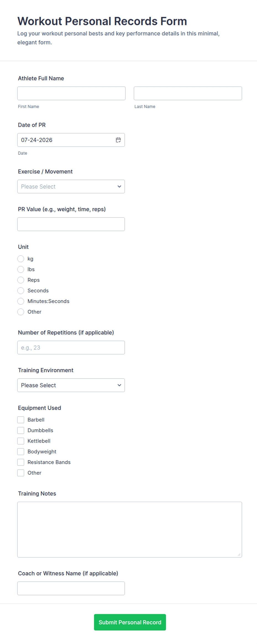Click the Training Notes resize handle

click(x=239, y=554)
